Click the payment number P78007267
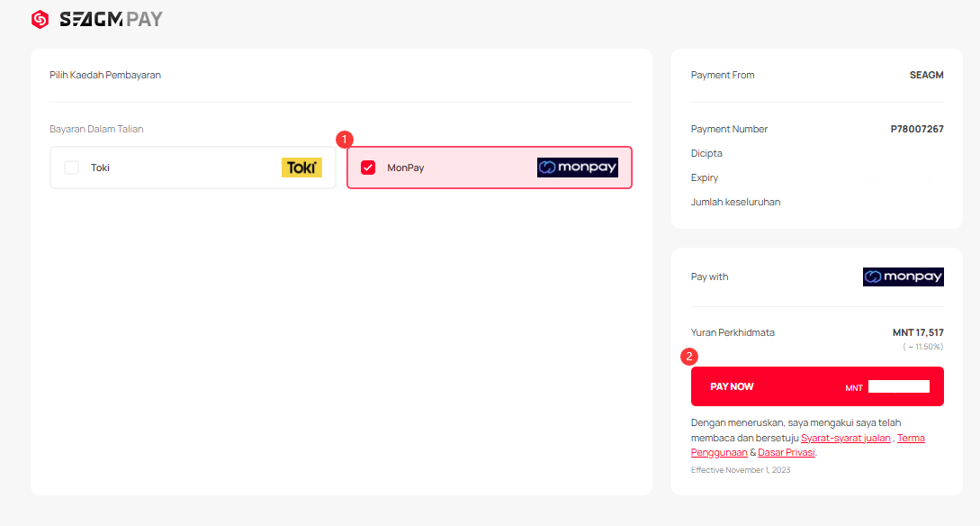Screen dimensions: 980x526 pyautogui.click(x=916, y=129)
